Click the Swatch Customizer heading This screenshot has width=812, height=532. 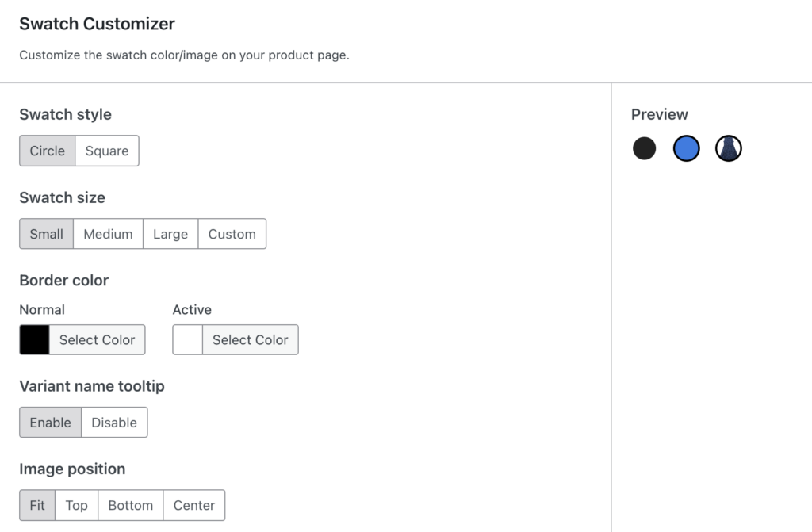pos(98,24)
